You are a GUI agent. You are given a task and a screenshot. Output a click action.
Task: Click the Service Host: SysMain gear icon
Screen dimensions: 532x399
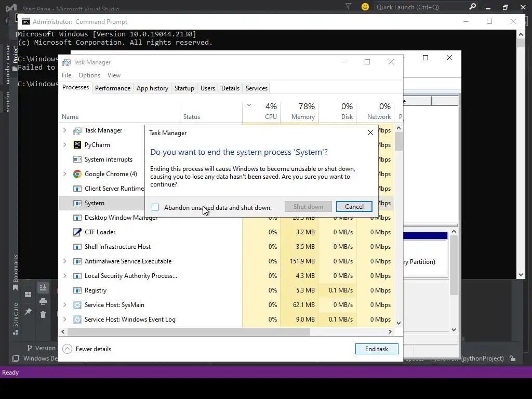coord(77,305)
